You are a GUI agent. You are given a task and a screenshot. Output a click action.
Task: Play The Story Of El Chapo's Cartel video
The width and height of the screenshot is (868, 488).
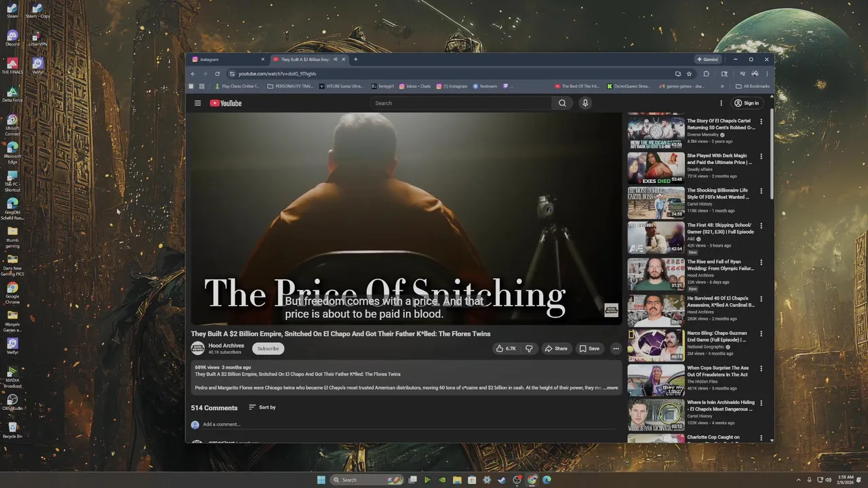(x=656, y=131)
